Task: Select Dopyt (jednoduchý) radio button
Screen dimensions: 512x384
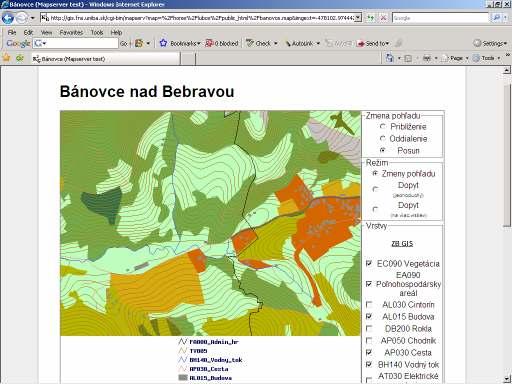Action: pyautogui.click(x=375, y=189)
